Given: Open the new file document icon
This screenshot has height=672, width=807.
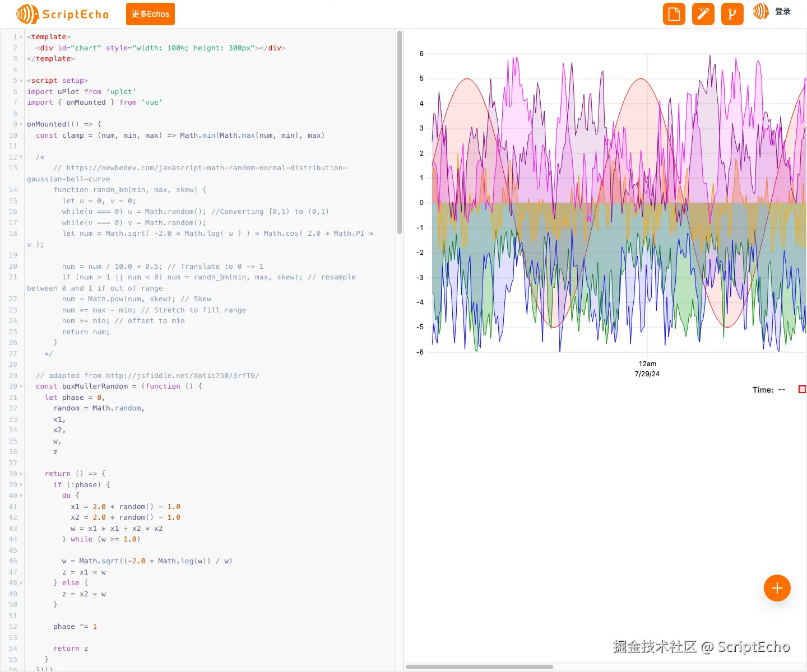Looking at the screenshot, I should [x=674, y=14].
